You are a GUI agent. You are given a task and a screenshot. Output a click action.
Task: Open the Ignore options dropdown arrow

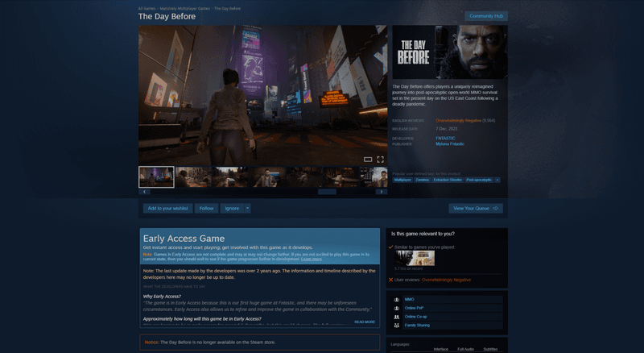point(247,208)
